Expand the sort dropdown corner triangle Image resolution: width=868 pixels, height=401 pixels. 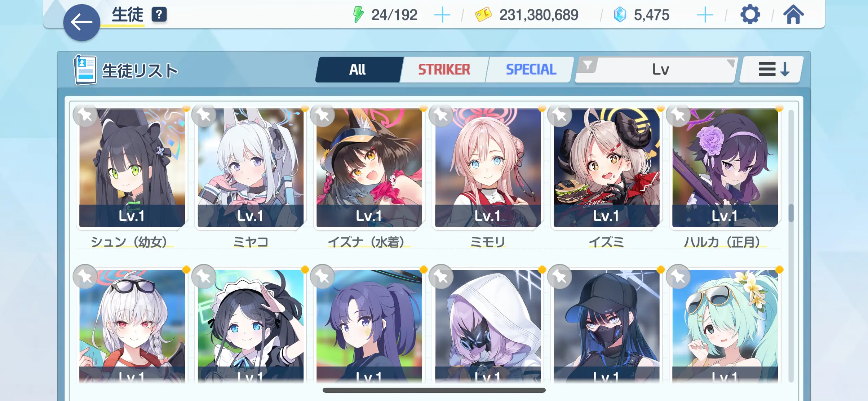click(731, 63)
